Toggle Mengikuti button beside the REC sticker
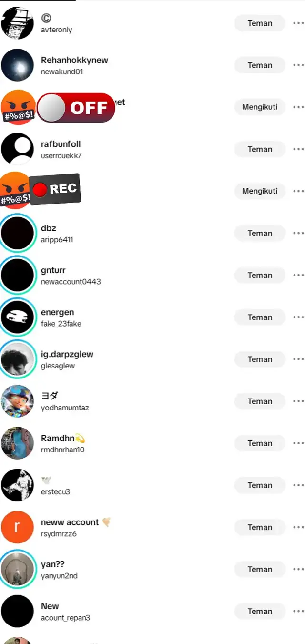The height and width of the screenshot is (644, 305). tap(260, 191)
